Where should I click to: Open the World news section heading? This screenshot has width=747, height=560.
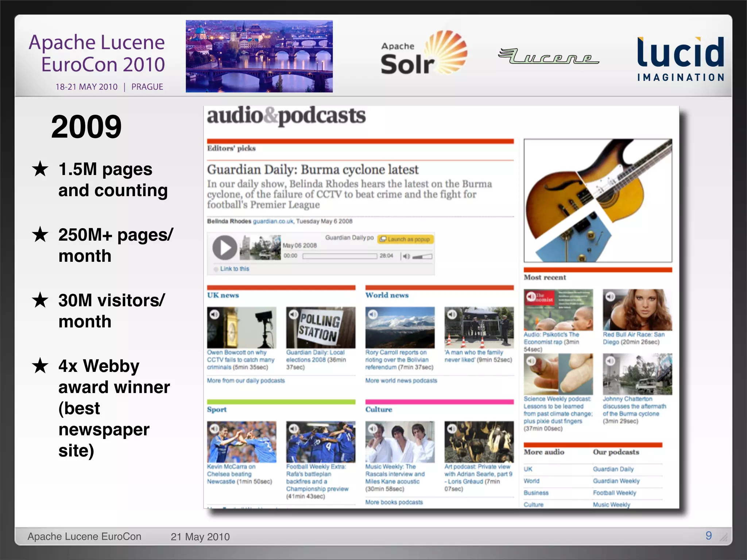click(x=387, y=295)
